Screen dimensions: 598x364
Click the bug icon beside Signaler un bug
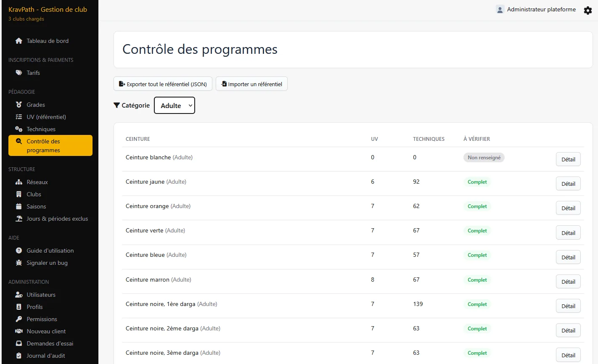click(19, 263)
